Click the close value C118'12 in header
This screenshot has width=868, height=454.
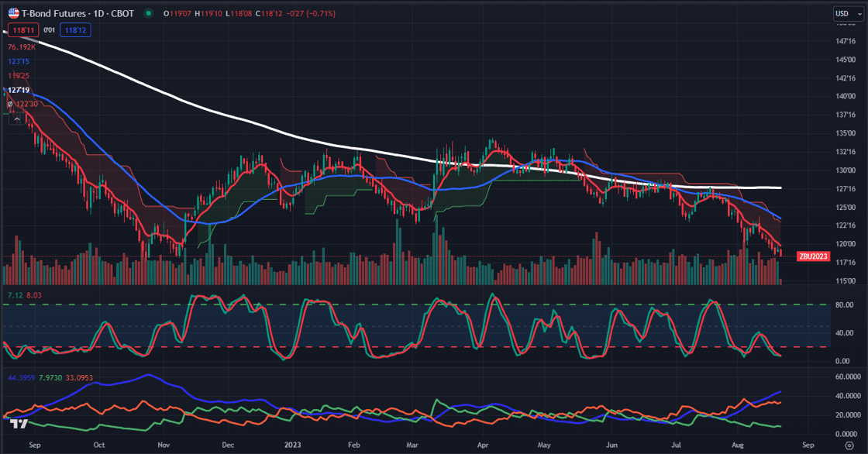tap(270, 13)
